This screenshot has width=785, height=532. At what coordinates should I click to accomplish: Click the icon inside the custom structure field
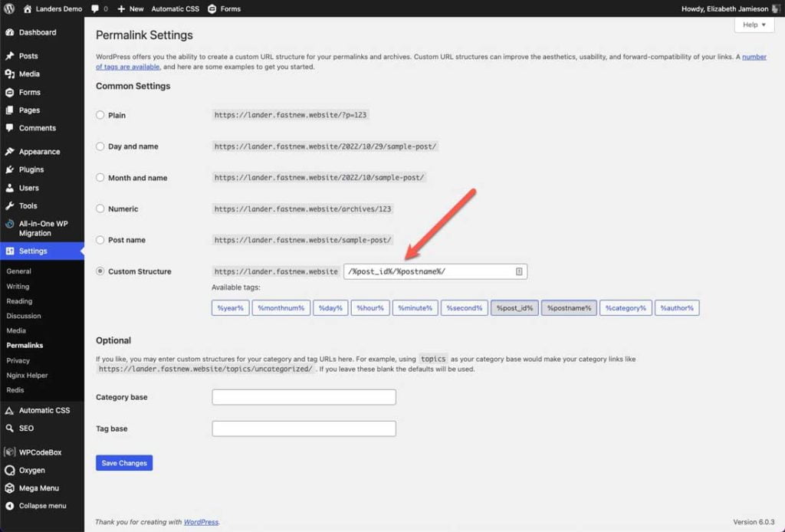tap(519, 271)
